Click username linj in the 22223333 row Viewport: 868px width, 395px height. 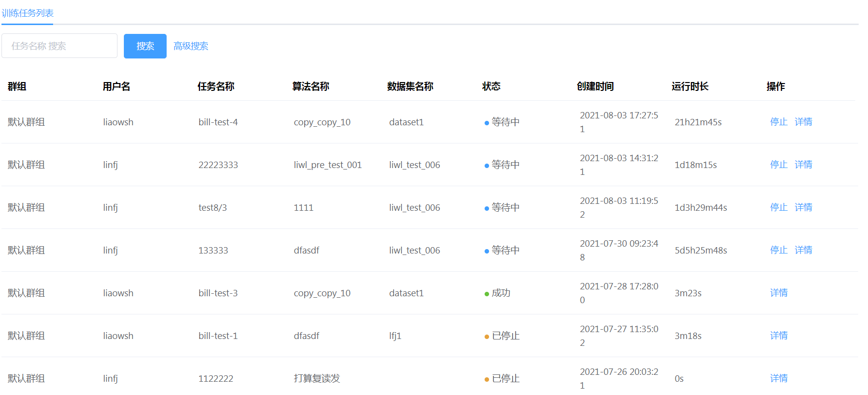[110, 165]
